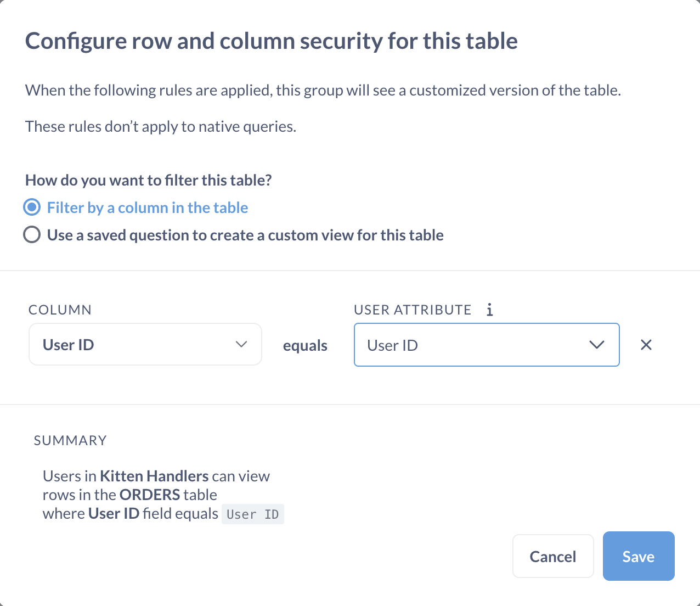
Task: Click the X next to the User ID mapping
Action: coord(646,345)
